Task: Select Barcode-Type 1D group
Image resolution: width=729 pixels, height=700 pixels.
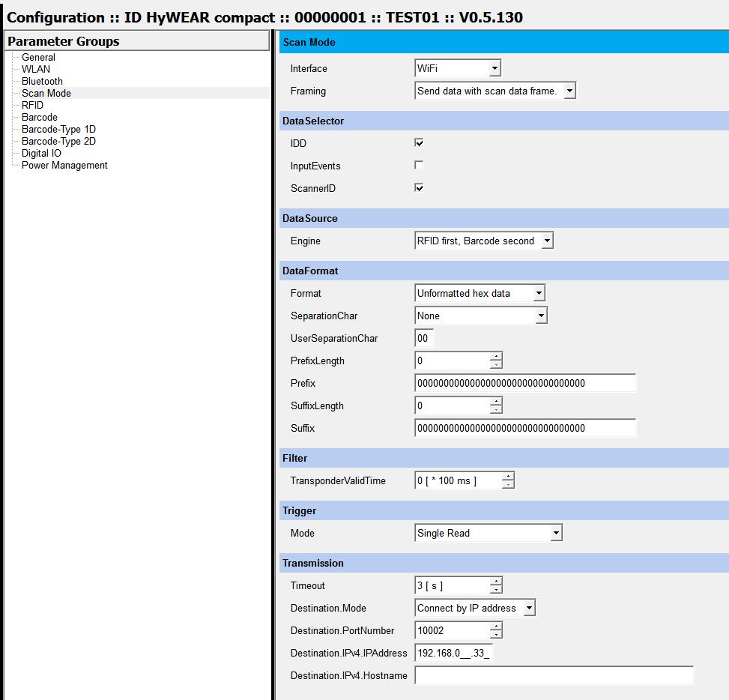Action: [58, 130]
